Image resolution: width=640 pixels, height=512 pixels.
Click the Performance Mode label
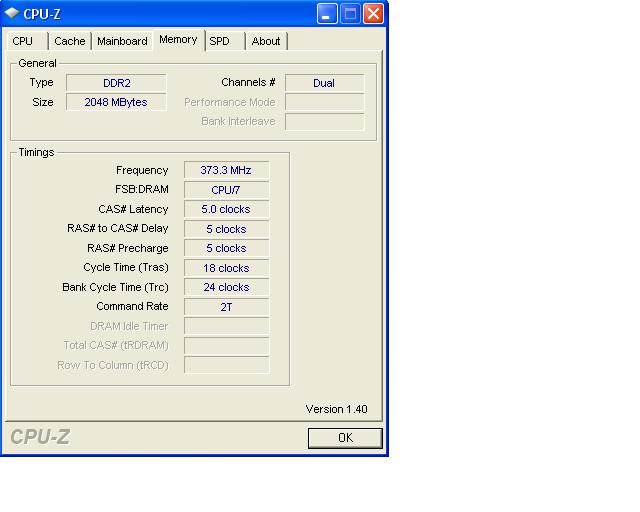(230, 102)
